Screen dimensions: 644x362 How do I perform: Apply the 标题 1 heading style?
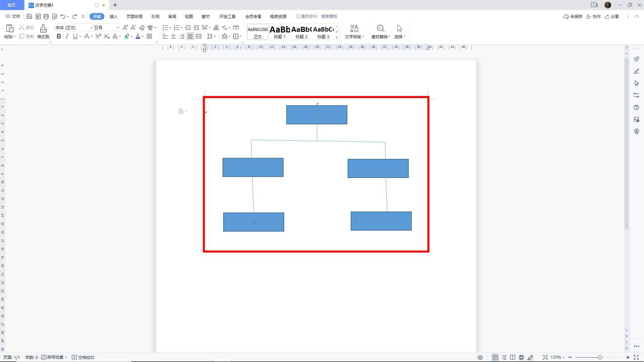pos(280,32)
